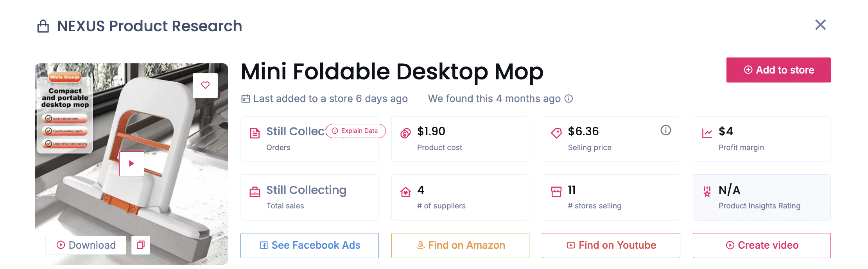Screen dimensions: 868x269
Task: Click the Product cost coin icon
Action: pos(405,133)
